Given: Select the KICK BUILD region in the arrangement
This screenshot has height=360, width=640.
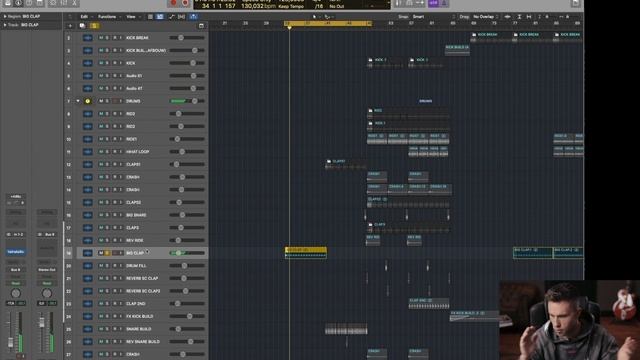Looking at the screenshot, I should pos(457,50).
